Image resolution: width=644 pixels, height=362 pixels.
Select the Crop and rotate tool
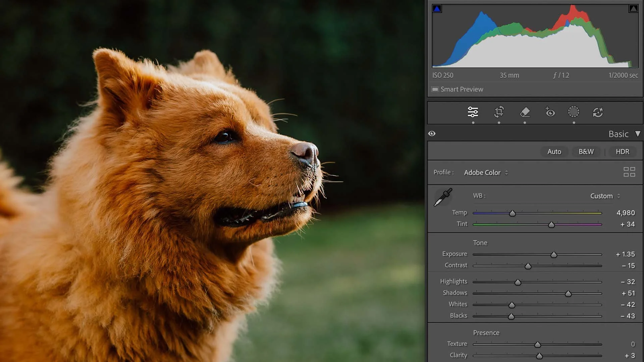point(499,112)
